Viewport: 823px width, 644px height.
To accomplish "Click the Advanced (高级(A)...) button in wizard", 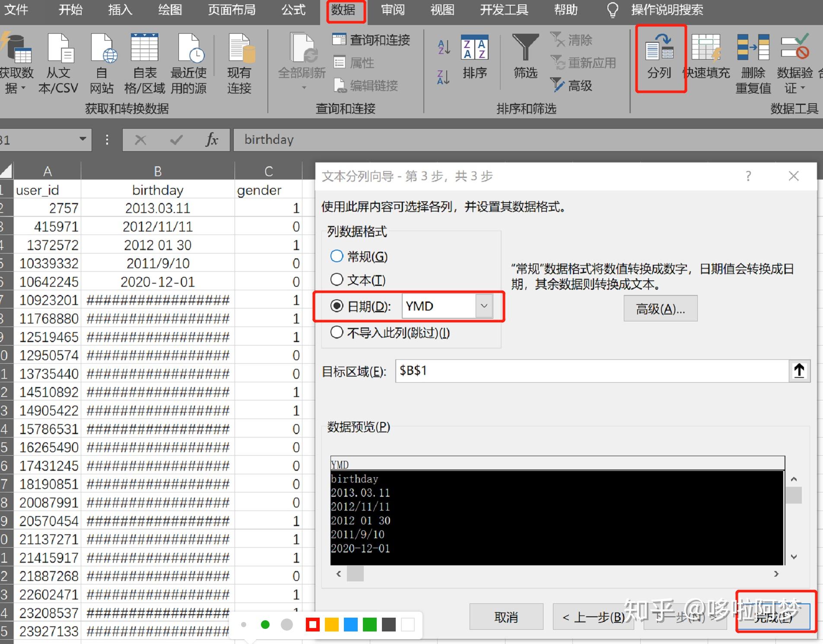I will pyautogui.click(x=660, y=308).
